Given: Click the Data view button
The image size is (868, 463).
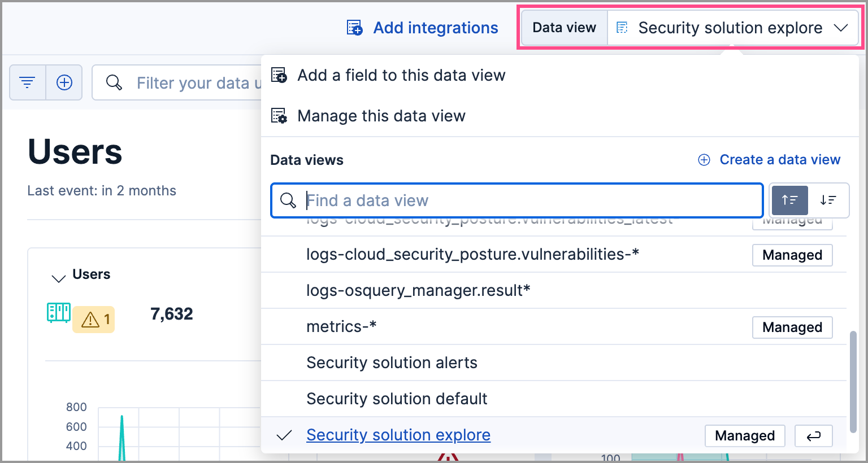Looking at the screenshot, I should tap(563, 27).
